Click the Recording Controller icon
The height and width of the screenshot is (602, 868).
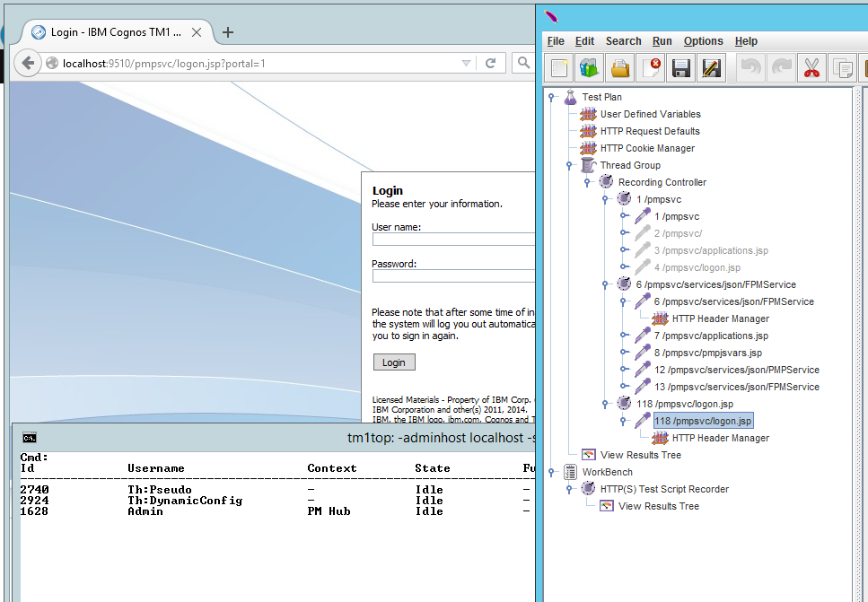coord(606,181)
